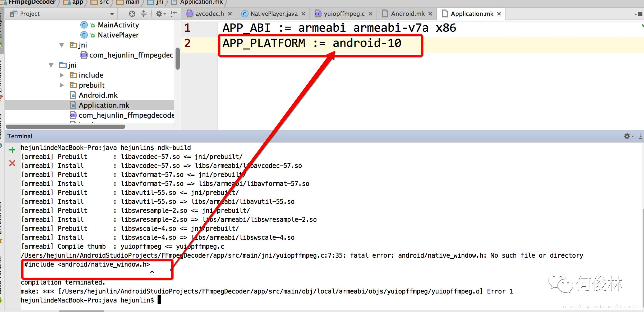Image resolution: width=644 pixels, height=312 pixels.
Task: Open MainActivity class in tree
Action: [118, 25]
